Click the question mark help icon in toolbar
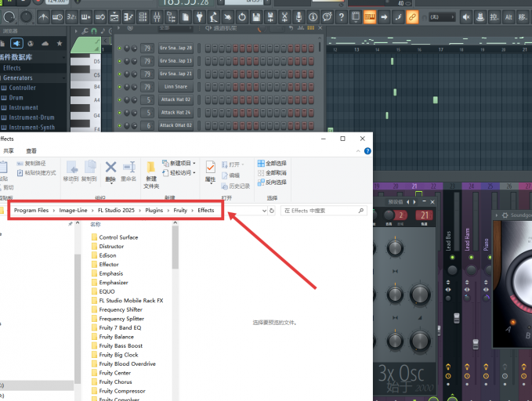 (x=342, y=17)
